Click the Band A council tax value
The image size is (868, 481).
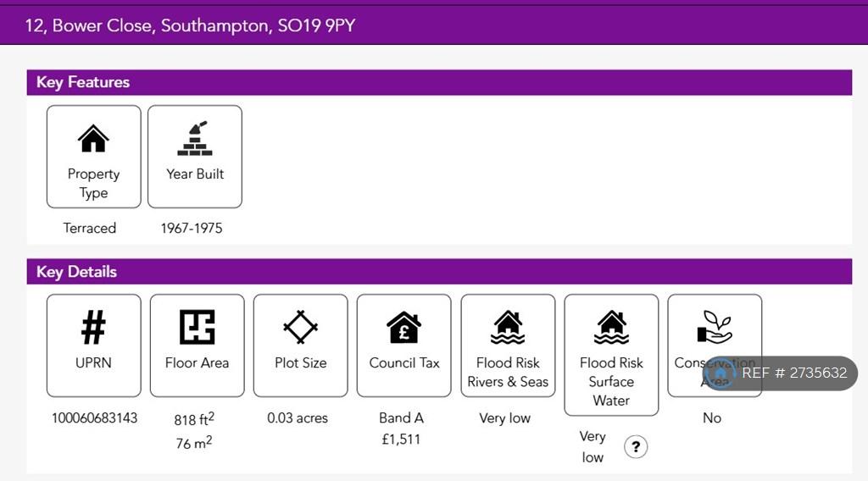tap(401, 418)
